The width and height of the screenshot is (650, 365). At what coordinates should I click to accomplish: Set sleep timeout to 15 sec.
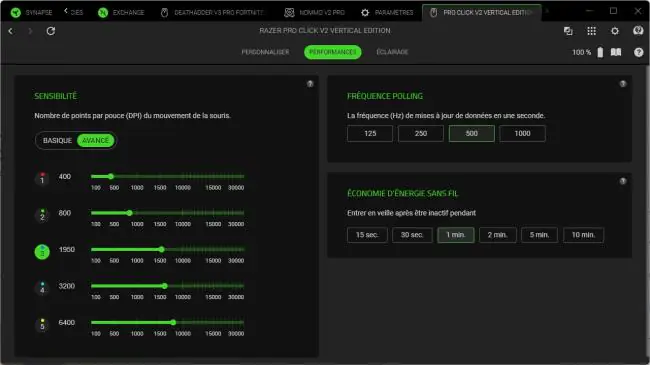(x=367, y=235)
